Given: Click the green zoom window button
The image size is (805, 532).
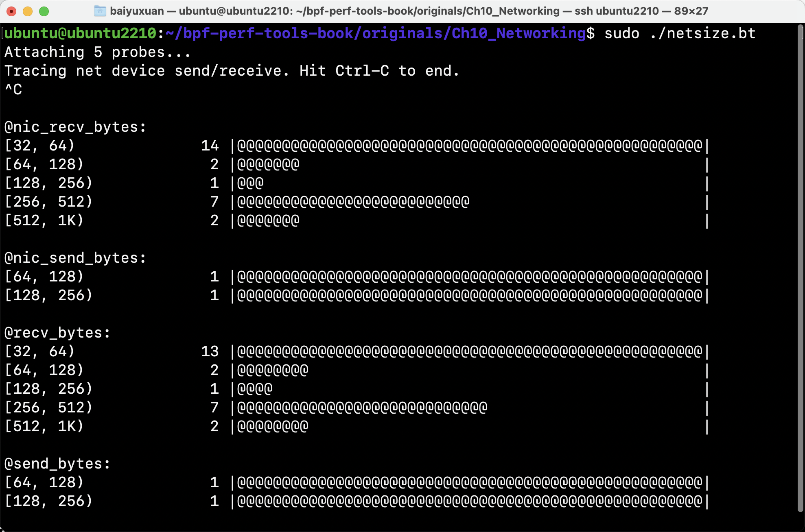Looking at the screenshot, I should pyautogui.click(x=44, y=11).
